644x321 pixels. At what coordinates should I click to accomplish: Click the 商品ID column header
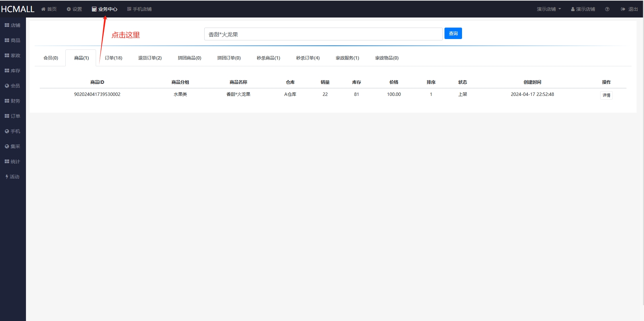coord(97,82)
